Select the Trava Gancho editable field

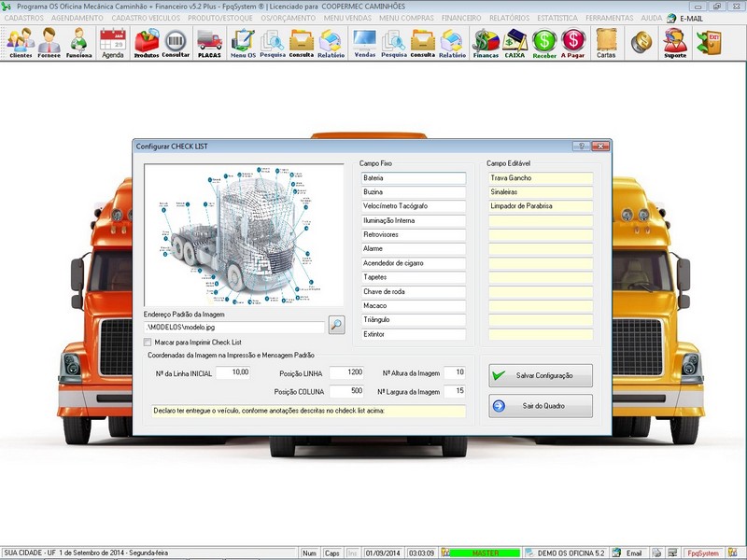[x=541, y=177]
